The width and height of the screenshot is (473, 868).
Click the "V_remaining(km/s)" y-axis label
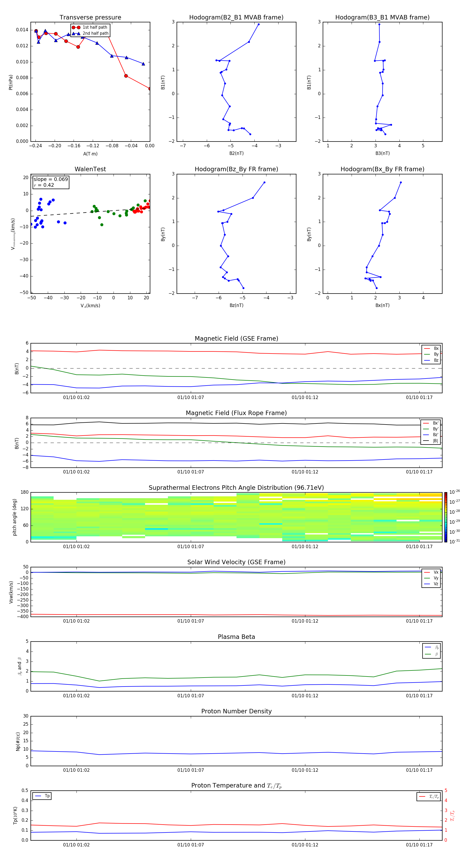[13, 234]
